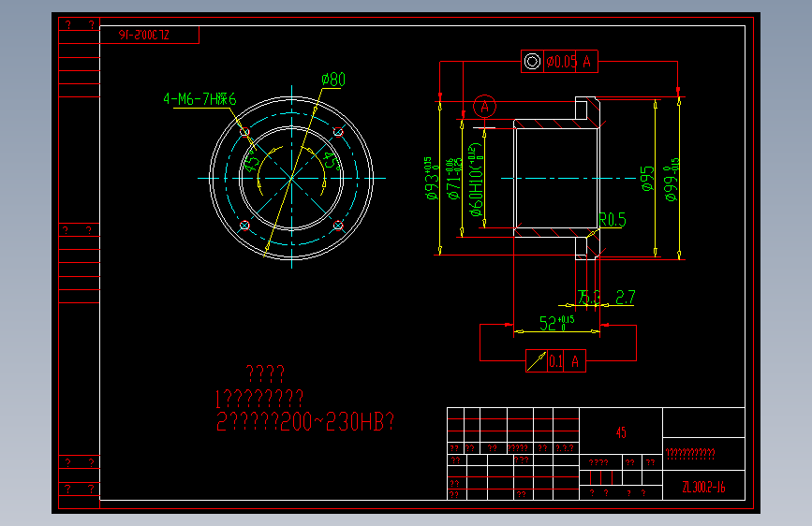Click the ø80 bolt circle dimension label
This screenshot has width=812, height=526.
click(x=333, y=80)
